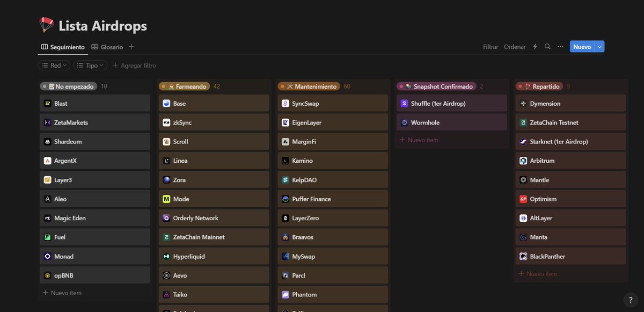Add Nuevo ítem in No empezado column

(62, 293)
